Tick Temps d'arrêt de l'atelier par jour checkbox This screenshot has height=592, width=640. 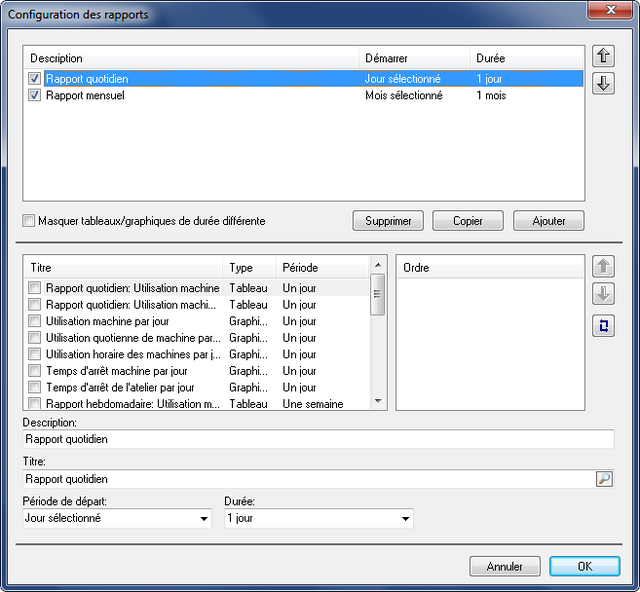(x=34, y=387)
